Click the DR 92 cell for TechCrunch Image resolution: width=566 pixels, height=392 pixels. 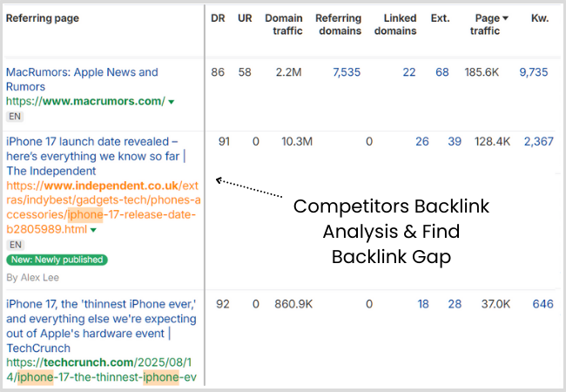click(x=223, y=304)
